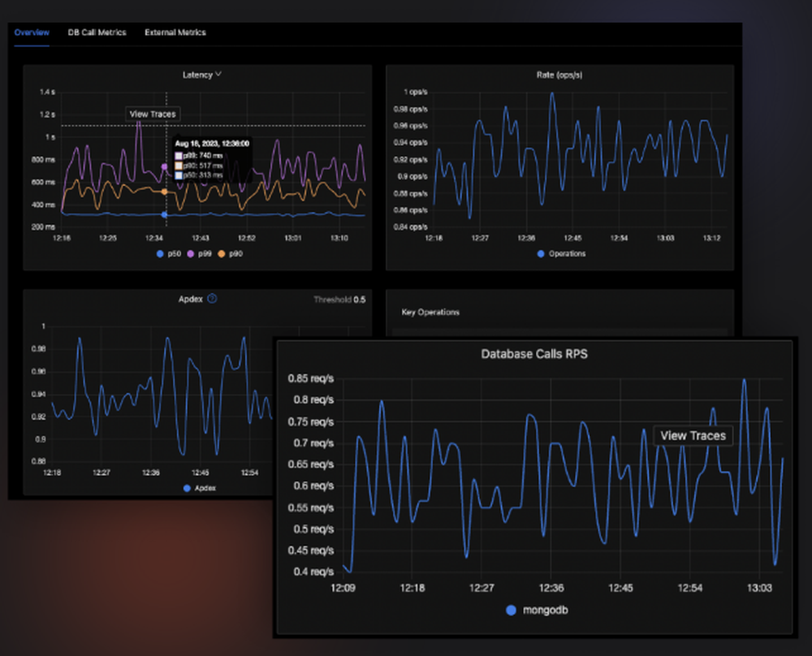
Task: Expand the Latency dropdown chevron
Action: coord(218,75)
